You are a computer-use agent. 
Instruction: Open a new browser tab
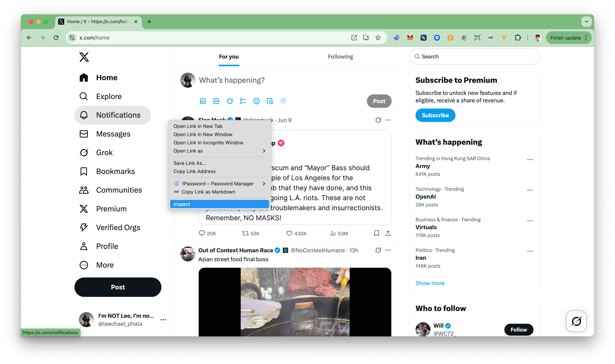(149, 22)
